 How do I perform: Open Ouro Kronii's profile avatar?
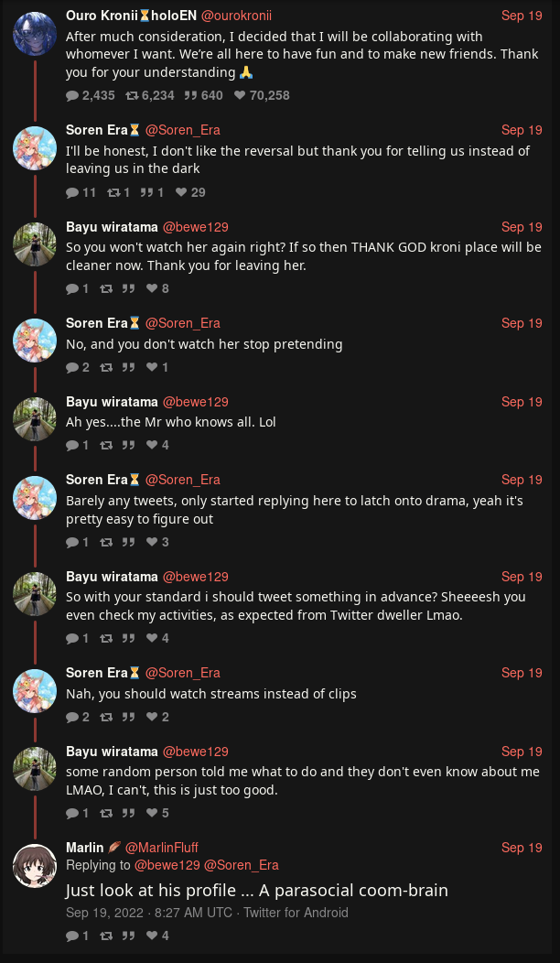tap(35, 34)
